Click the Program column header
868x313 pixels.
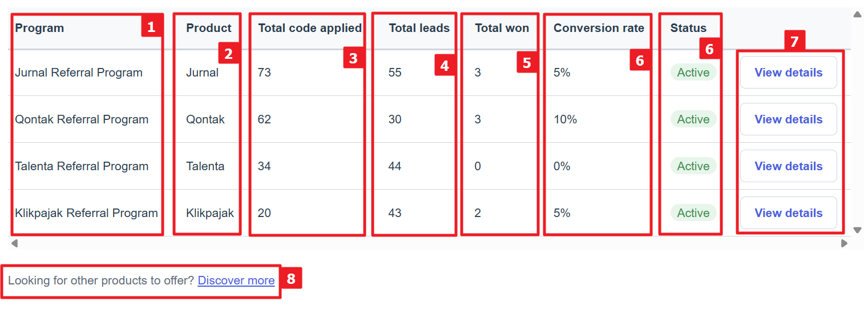tap(39, 28)
